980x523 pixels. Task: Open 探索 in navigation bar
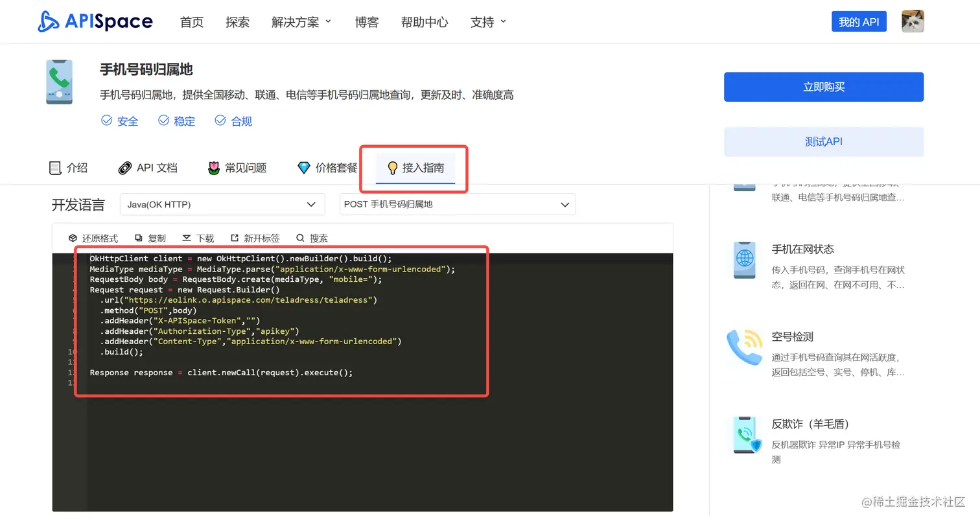[x=237, y=22]
